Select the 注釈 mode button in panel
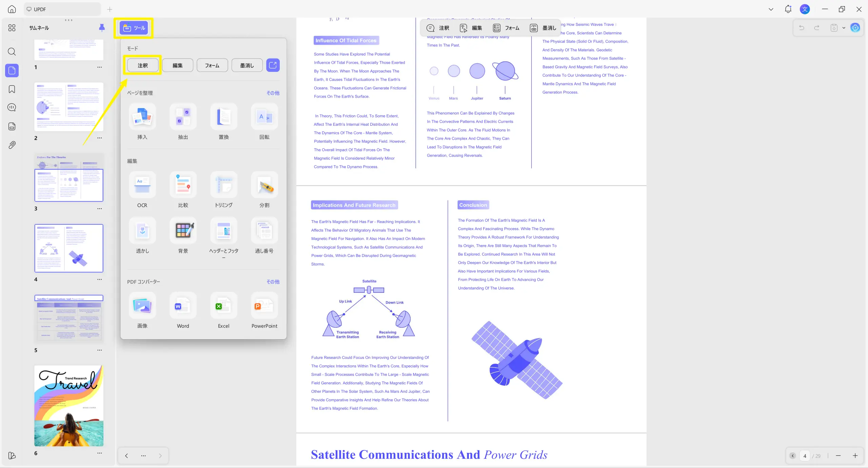868x468 pixels. 142,65
